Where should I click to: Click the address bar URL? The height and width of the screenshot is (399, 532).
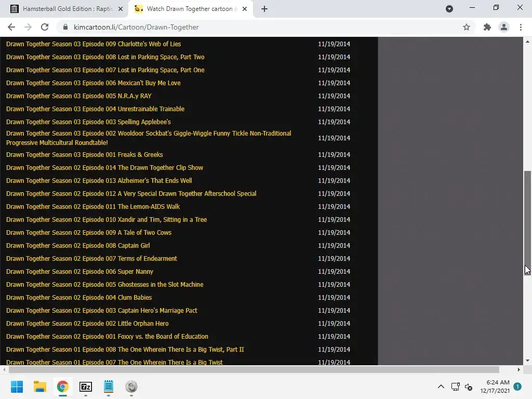136,27
